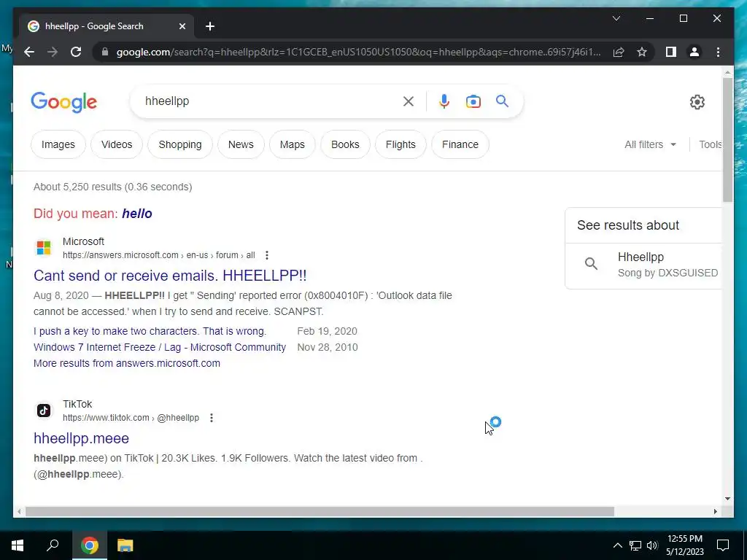Click the Chrome taskbar icon

pyautogui.click(x=89, y=545)
